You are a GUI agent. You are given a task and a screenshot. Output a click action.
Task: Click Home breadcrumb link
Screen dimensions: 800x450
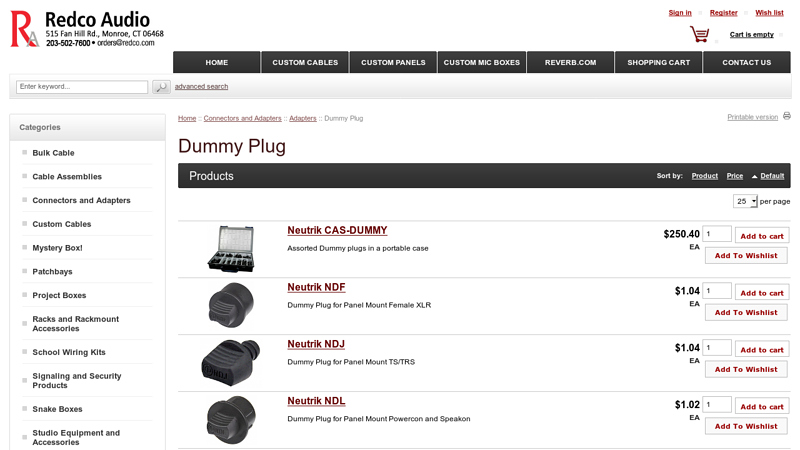click(187, 118)
